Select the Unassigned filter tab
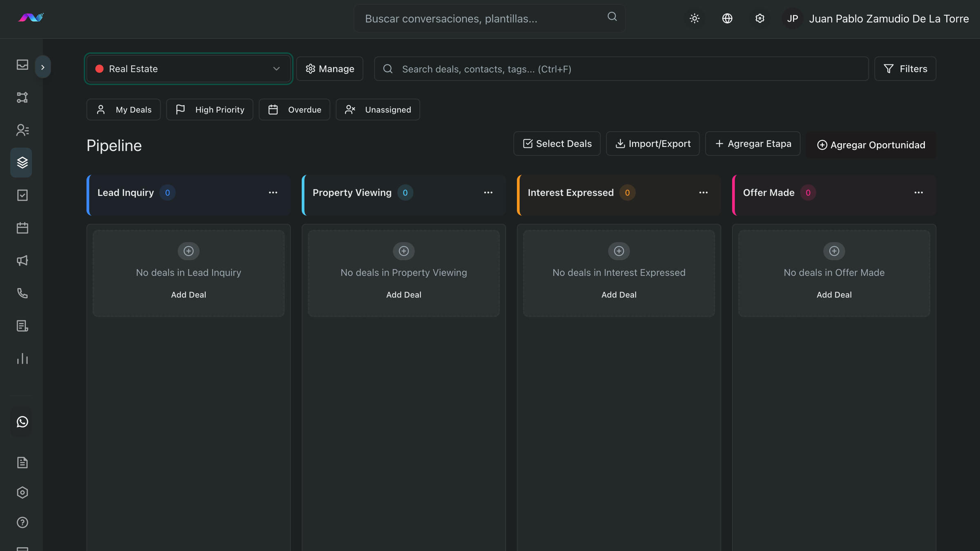 click(378, 109)
